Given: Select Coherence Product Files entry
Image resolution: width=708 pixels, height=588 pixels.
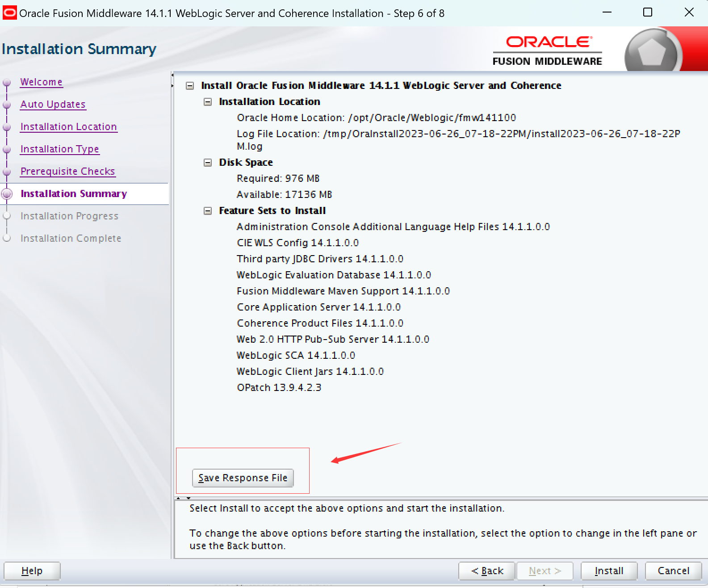Looking at the screenshot, I should [320, 323].
